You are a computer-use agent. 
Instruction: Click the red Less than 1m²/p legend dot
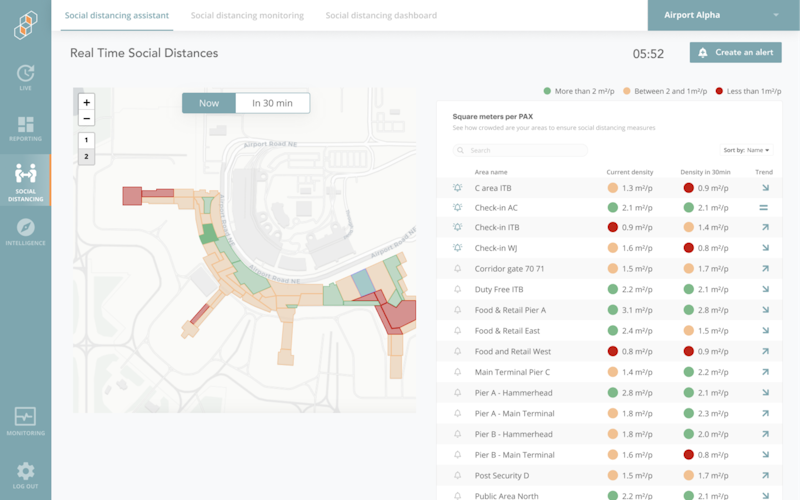719,91
